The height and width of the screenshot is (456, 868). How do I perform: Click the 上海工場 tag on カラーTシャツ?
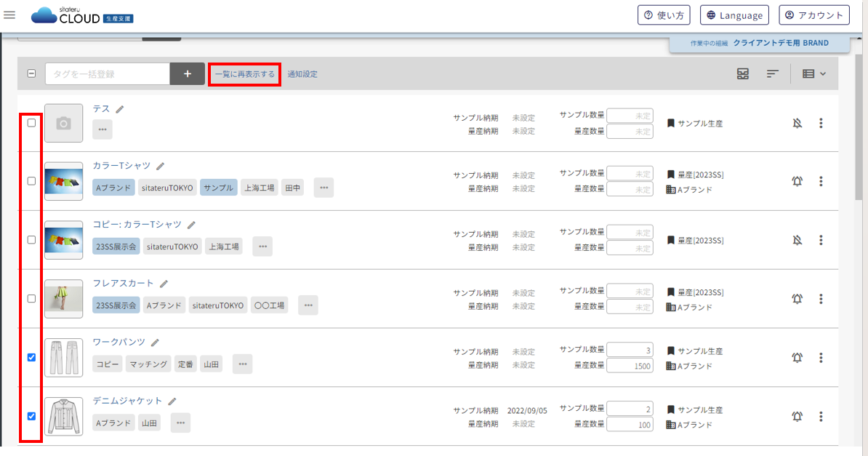[x=259, y=188]
